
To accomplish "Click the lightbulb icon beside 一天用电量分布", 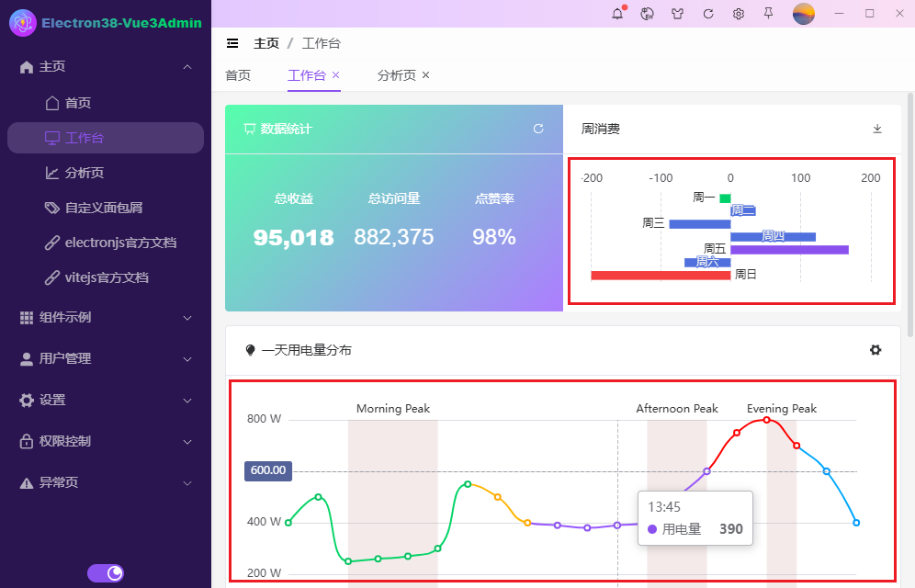I will [251, 350].
